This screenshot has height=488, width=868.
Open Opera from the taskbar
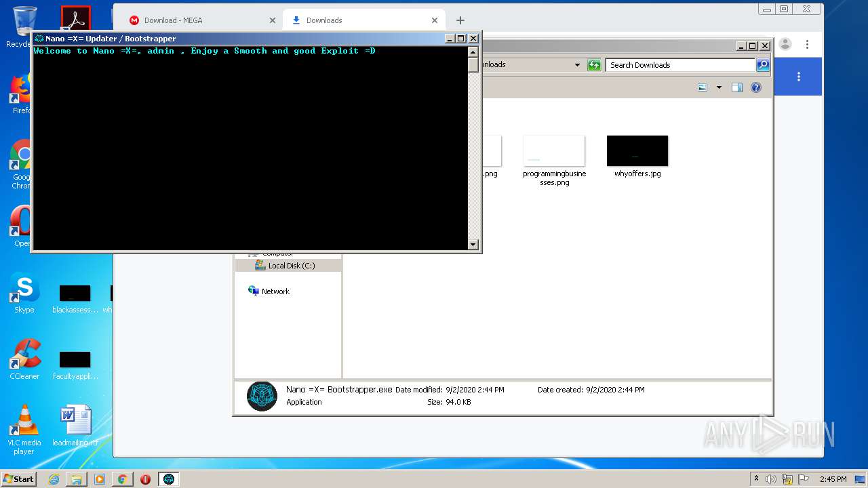point(145,479)
